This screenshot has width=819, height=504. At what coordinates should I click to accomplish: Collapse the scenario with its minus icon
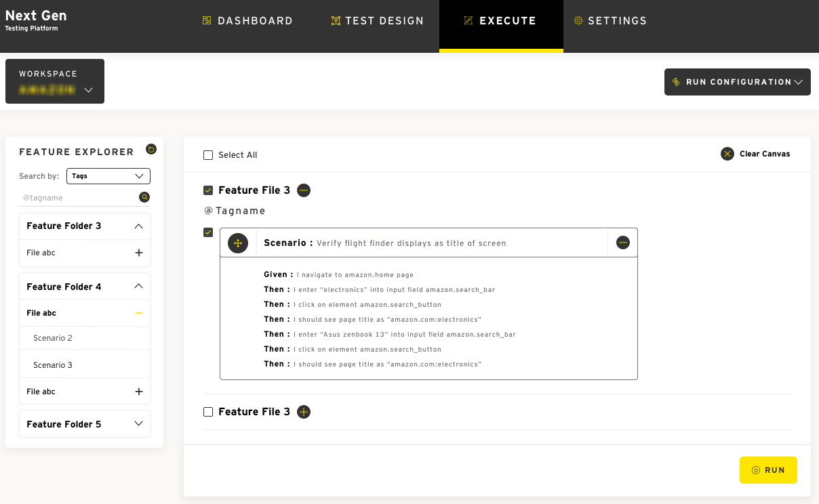coord(623,243)
